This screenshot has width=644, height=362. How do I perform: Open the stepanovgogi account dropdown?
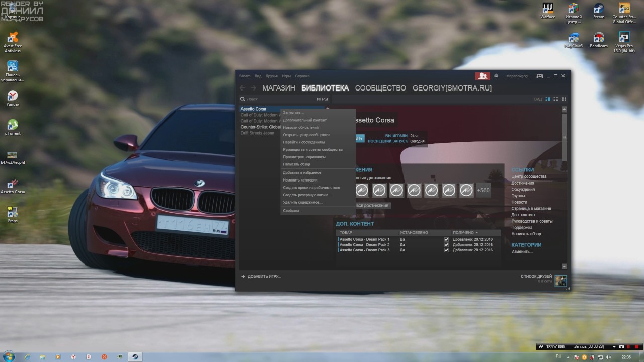coord(517,76)
